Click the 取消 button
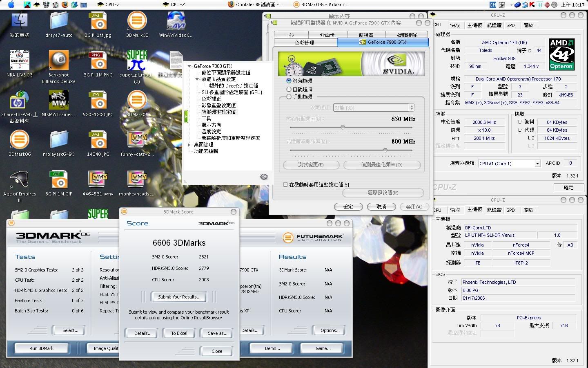 pos(381,207)
